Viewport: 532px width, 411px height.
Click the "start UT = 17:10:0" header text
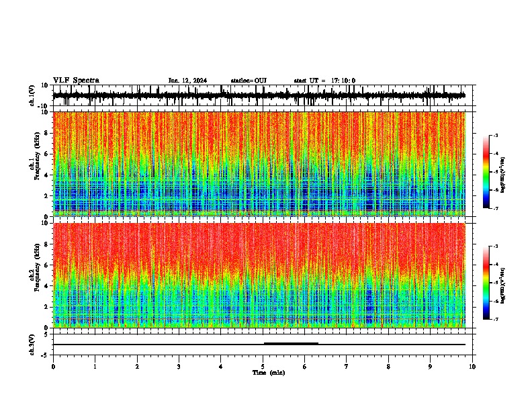pos(324,81)
